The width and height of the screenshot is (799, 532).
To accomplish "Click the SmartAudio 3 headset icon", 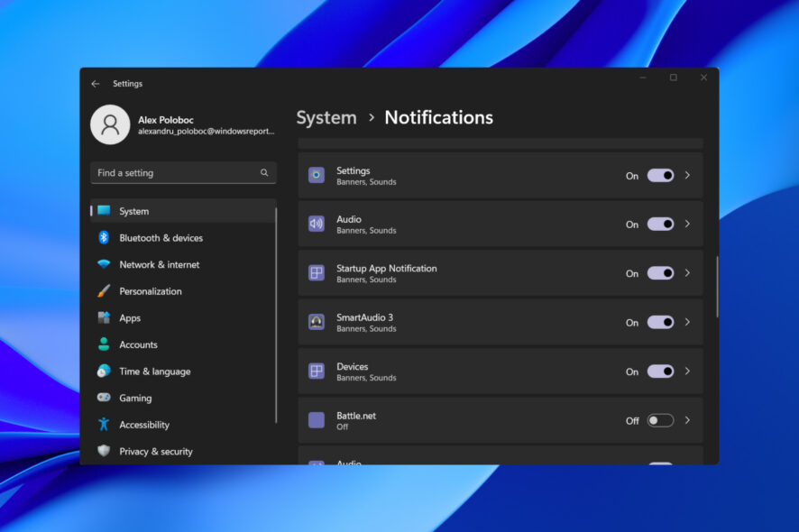I will pyautogui.click(x=316, y=322).
